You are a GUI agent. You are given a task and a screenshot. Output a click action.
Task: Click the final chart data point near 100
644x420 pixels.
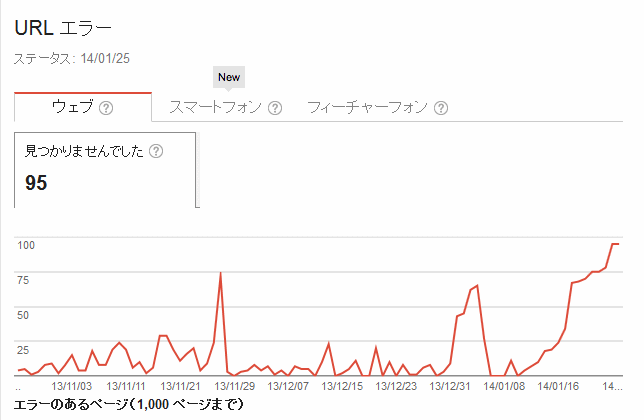click(x=618, y=244)
